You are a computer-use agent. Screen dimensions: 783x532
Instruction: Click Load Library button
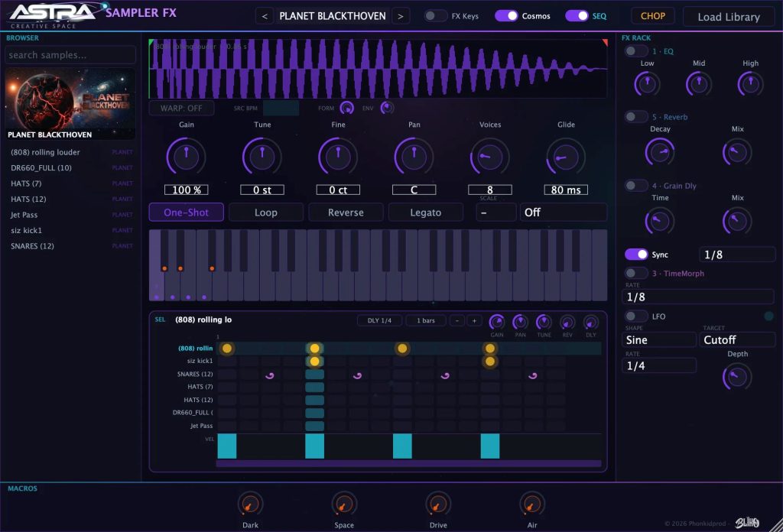click(729, 17)
